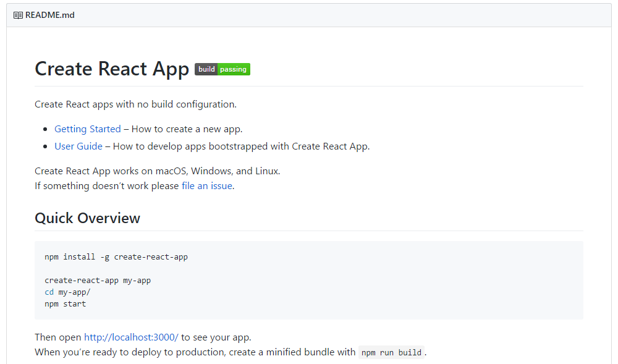
Task: Open the User Guide link
Action: click(78, 146)
